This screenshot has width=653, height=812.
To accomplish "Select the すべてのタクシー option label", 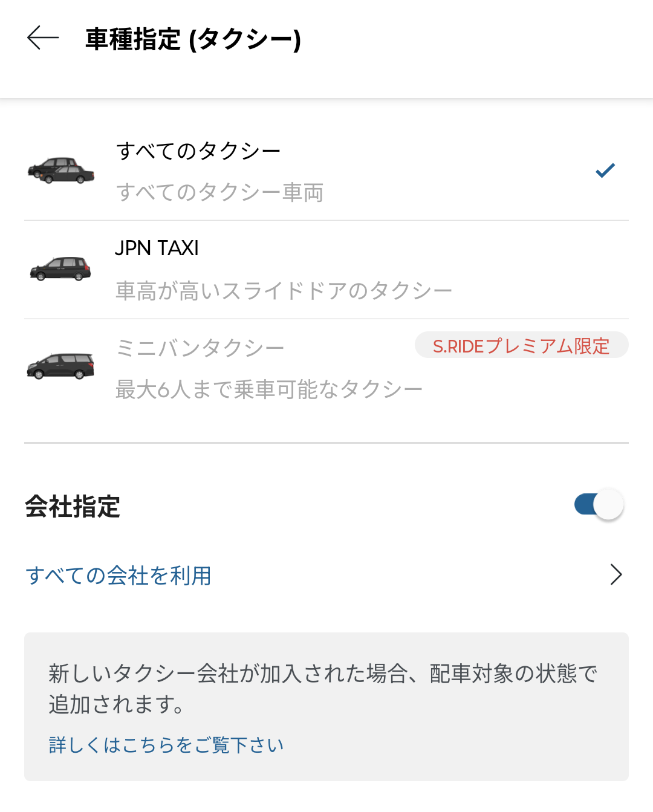I will (x=198, y=151).
